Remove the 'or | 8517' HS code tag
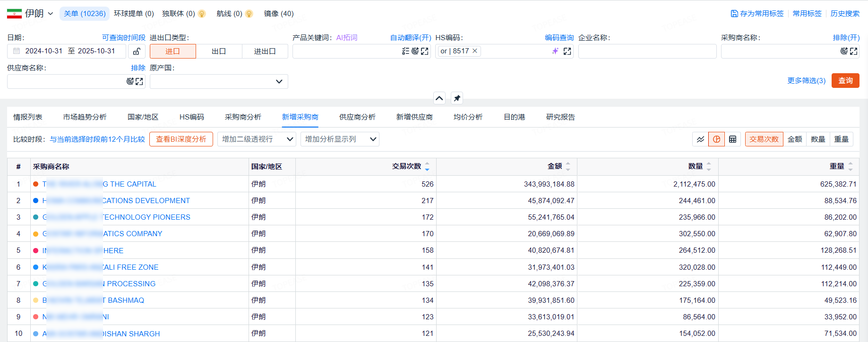 475,51
